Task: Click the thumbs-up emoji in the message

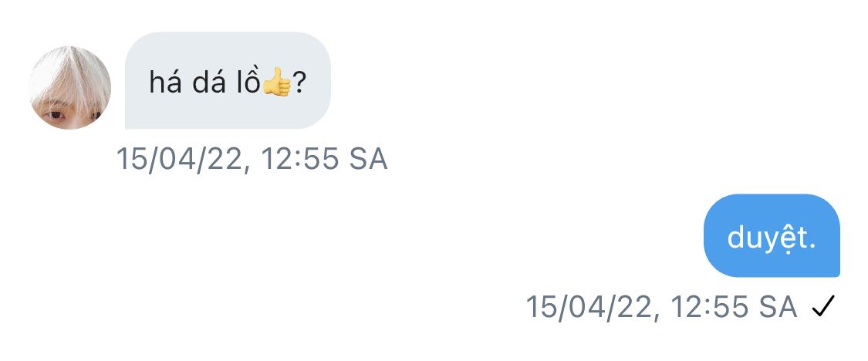Action: [276, 82]
